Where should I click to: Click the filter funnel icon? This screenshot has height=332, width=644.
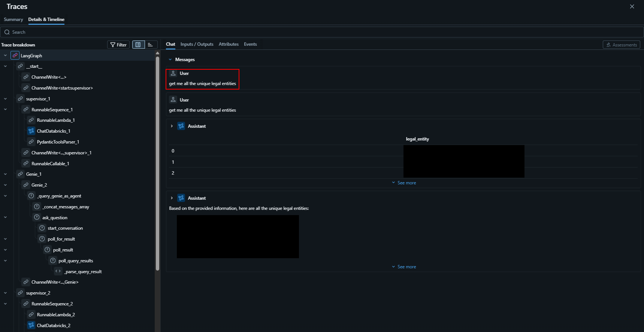pos(113,45)
